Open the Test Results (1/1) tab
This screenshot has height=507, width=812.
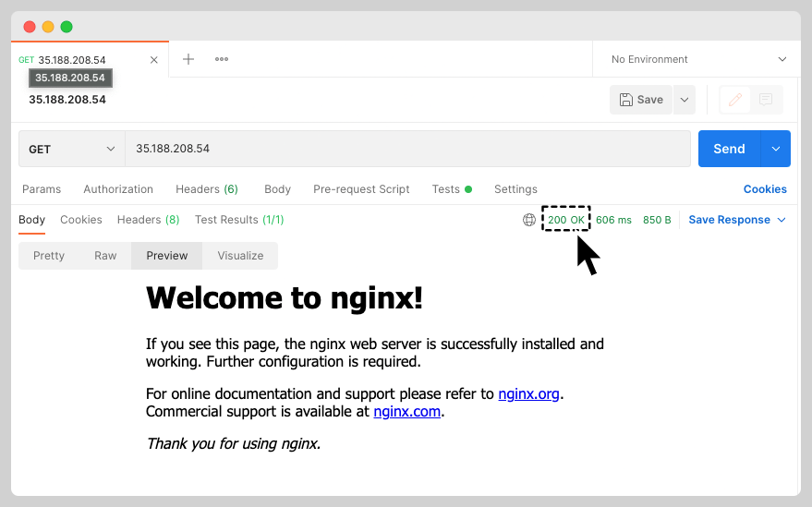point(239,220)
